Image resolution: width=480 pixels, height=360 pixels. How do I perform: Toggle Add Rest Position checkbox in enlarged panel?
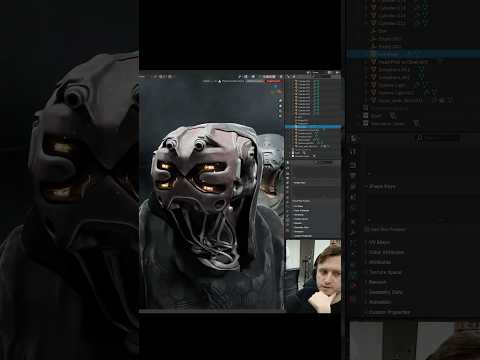tap(367, 229)
